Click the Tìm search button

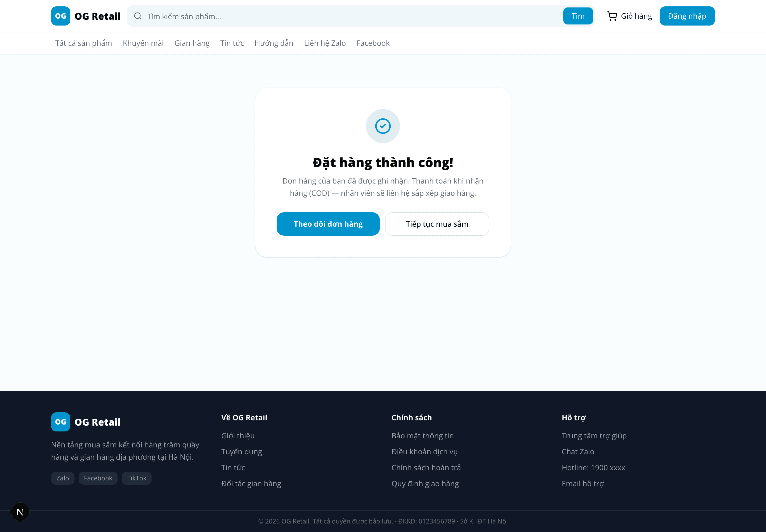coord(578,16)
